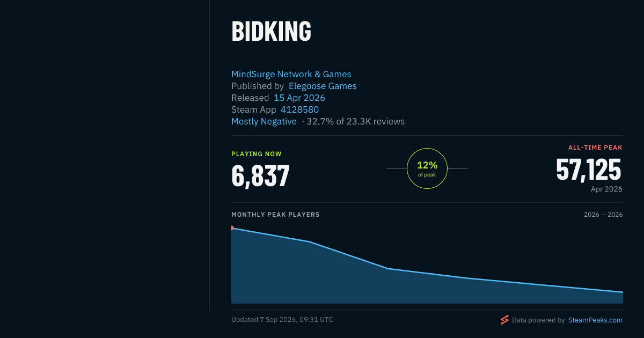Viewport: 644px width, 338px height.
Task: Click the 2026 — 2026 date range label
Action: click(x=603, y=215)
